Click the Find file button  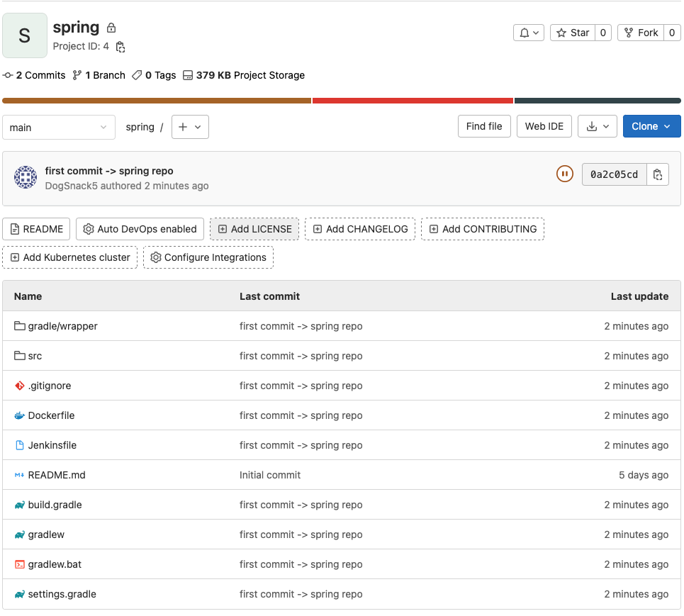(484, 126)
